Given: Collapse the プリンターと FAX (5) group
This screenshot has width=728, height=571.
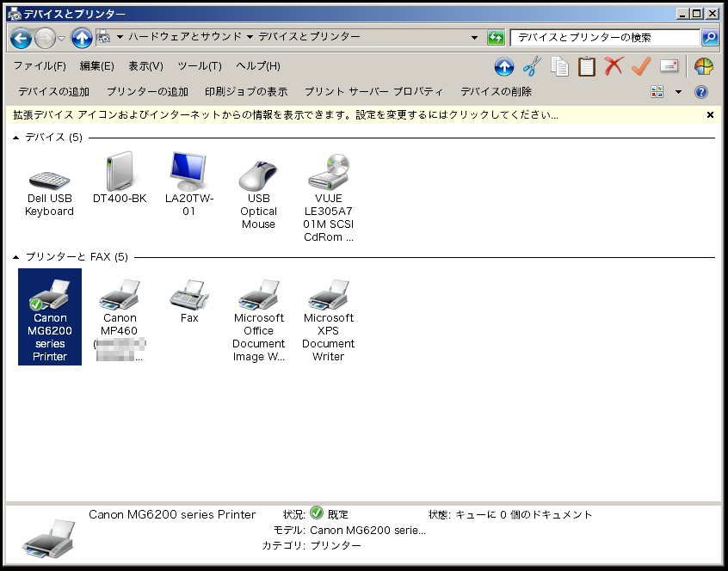Looking at the screenshot, I should [x=15, y=257].
